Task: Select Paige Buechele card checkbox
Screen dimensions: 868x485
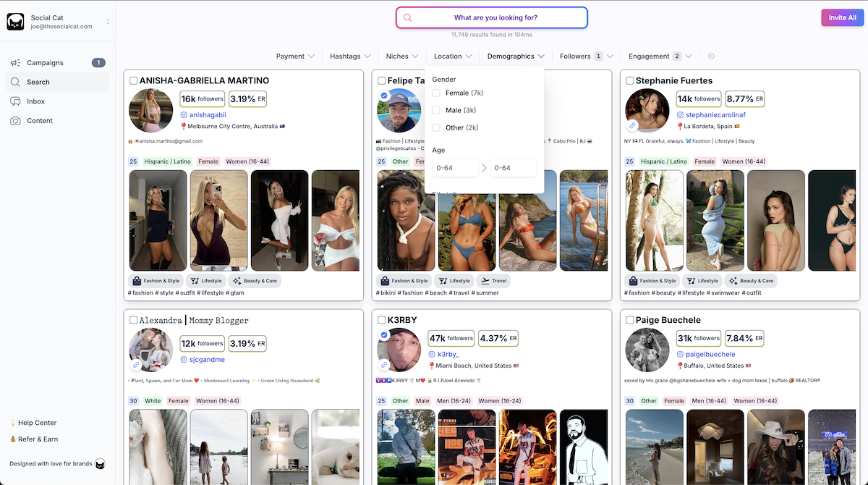Action: (629, 320)
